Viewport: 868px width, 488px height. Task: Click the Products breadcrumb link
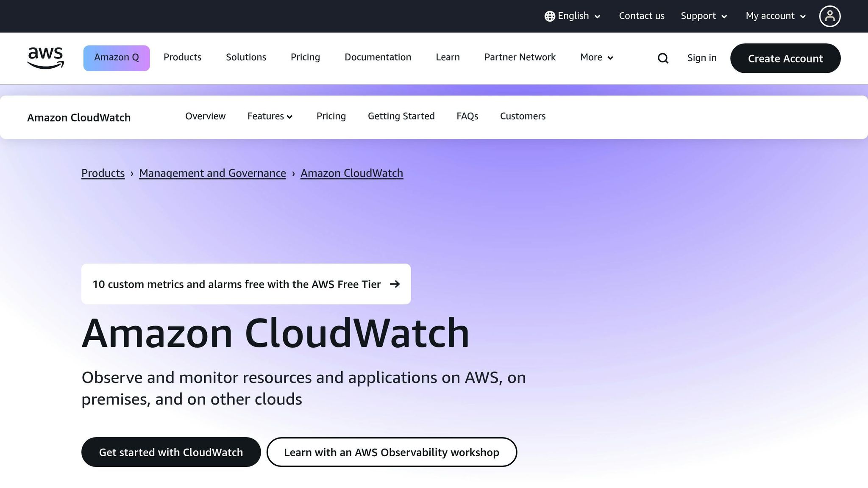103,173
